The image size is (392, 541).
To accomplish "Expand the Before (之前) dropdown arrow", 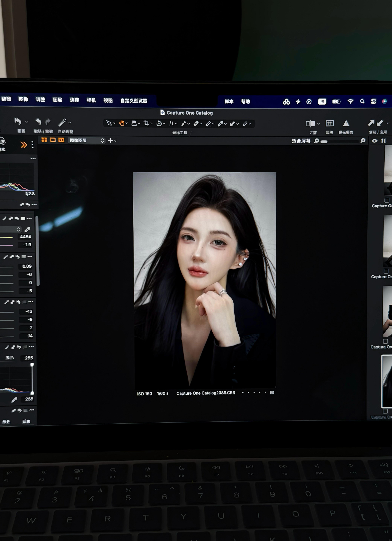I will (x=318, y=124).
